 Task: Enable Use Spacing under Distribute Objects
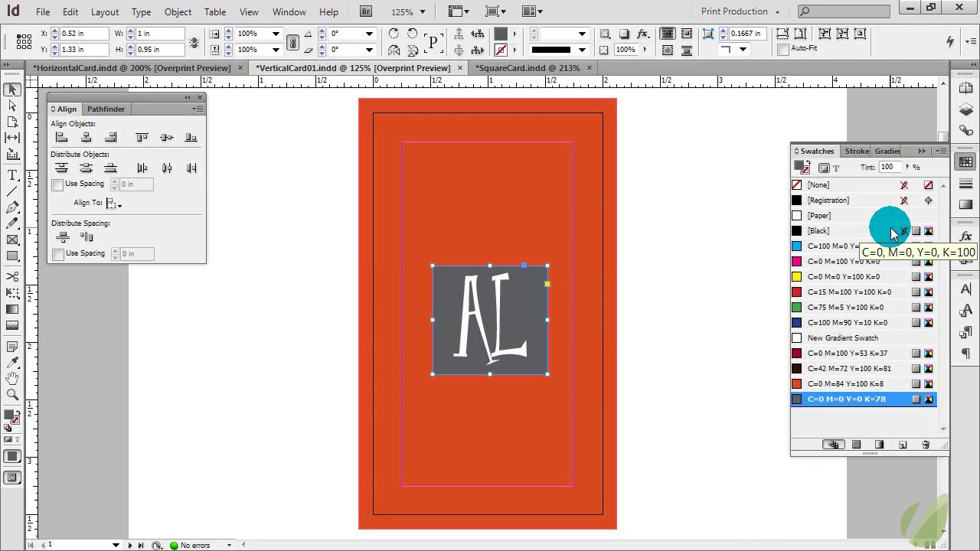pyautogui.click(x=58, y=184)
